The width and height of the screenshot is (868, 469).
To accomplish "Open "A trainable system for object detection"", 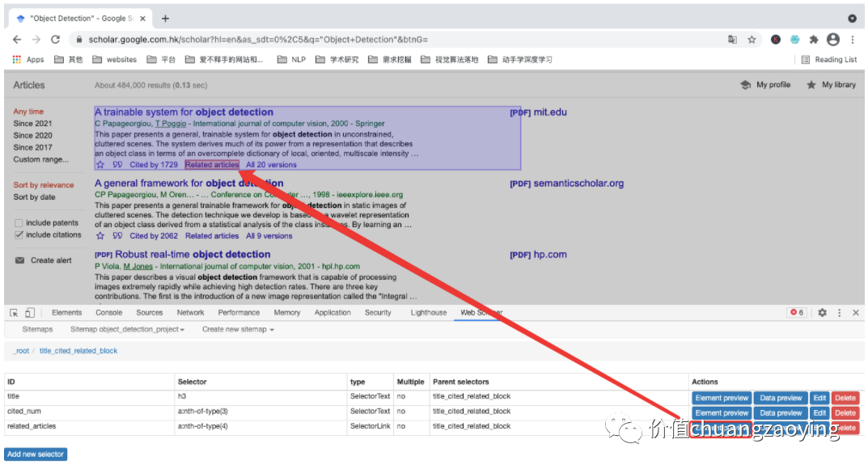I will point(184,112).
